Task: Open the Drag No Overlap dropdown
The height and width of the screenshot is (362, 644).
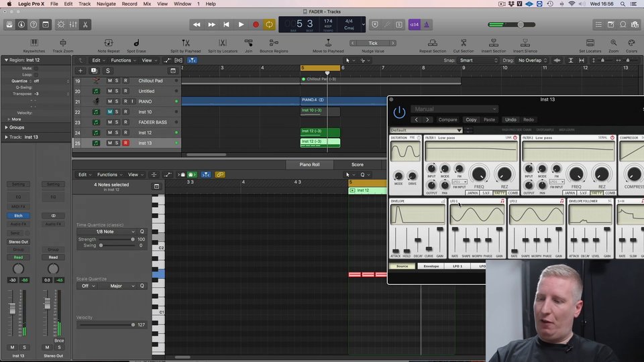Action: [x=533, y=60]
